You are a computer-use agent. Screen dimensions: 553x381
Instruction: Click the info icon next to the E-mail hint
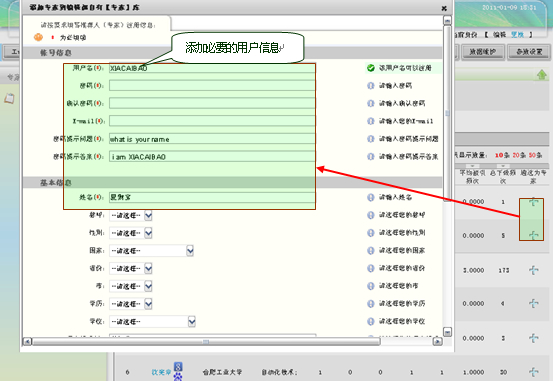370,121
